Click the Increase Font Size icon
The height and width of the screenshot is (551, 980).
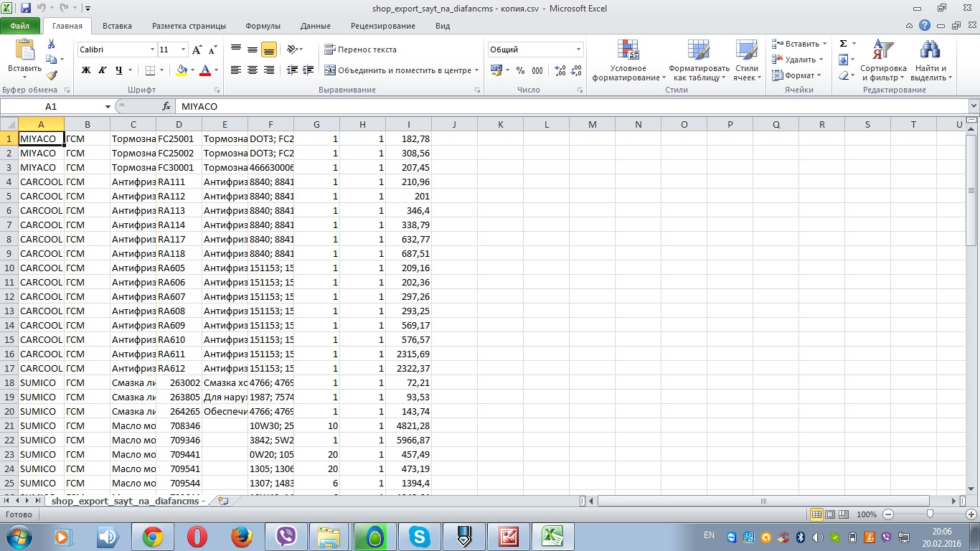197,50
